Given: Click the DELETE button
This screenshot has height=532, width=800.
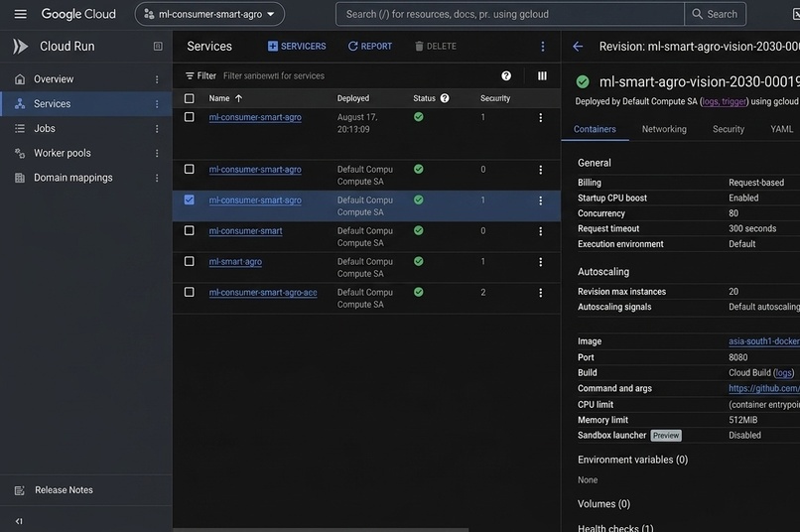Looking at the screenshot, I should (435, 47).
